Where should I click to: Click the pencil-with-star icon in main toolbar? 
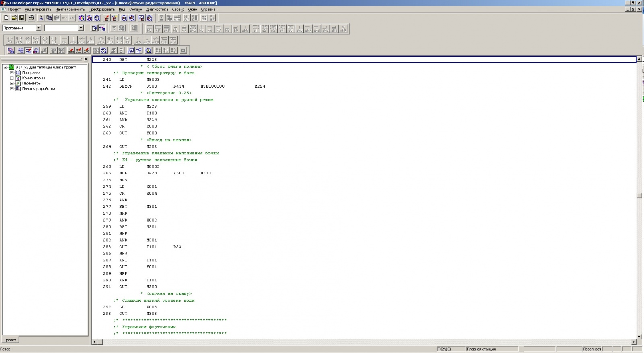coord(114,18)
